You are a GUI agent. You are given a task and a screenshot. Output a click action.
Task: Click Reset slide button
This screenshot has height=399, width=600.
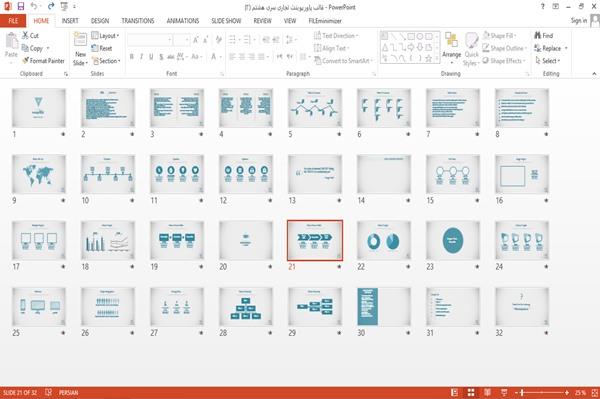(102, 48)
